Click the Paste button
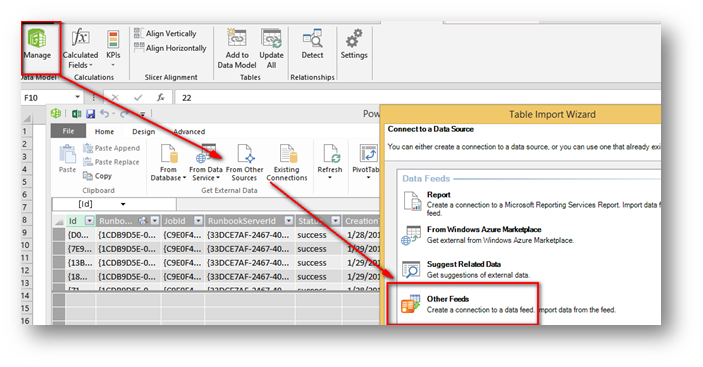The image size is (703, 367). pyautogui.click(x=67, y=159)
